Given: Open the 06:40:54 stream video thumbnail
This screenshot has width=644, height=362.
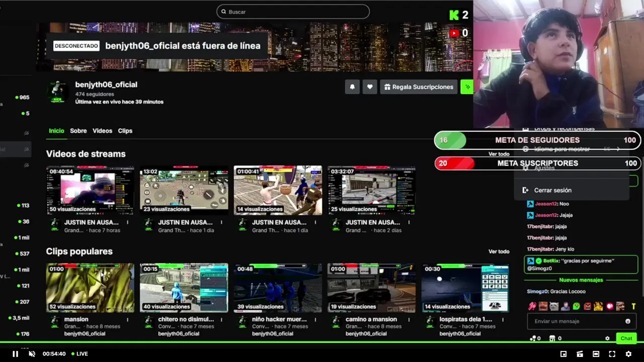Looking at the screenshot, I should click(x=90, y=190).
